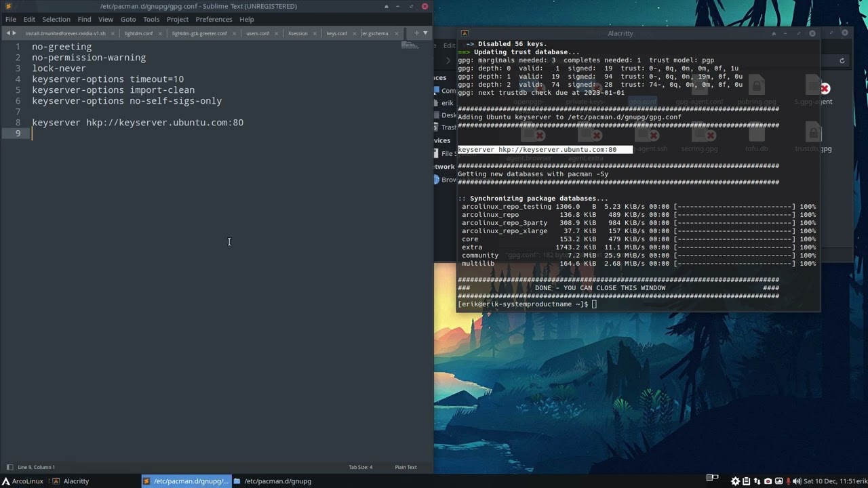Click the Alacritty window icon in title bar

click(465, 33)
